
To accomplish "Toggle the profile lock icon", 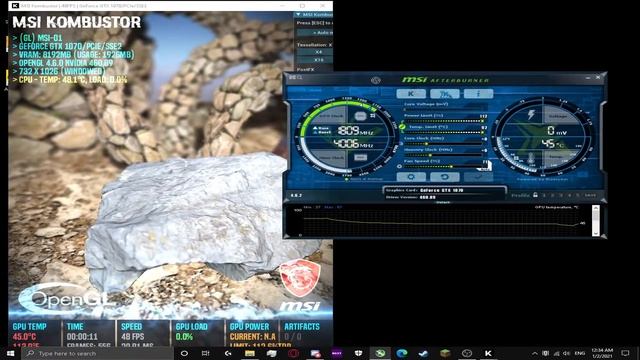I will 535,195.
